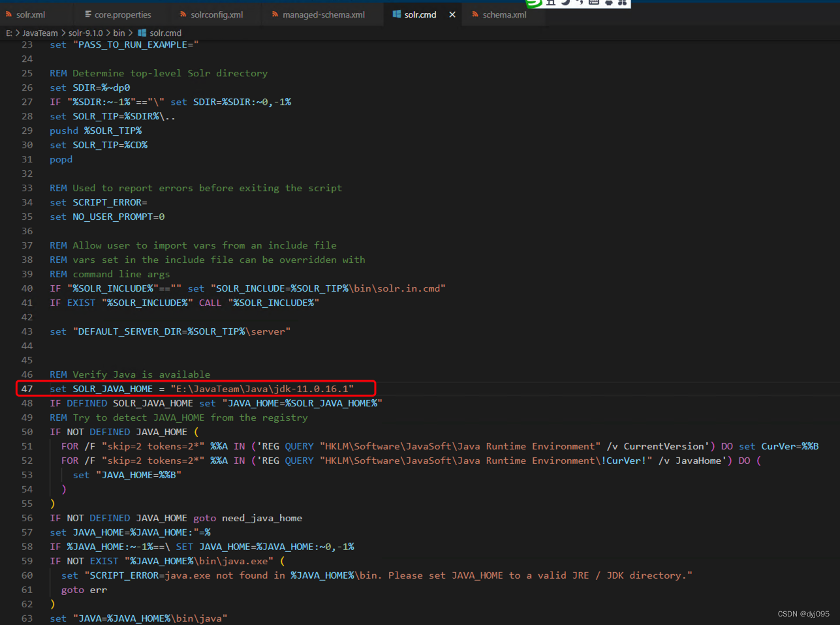This screenshot has height=625, width=840.
Task: Open the solr-9.1.0 breadcrumb folder
Action: (86, 33)
